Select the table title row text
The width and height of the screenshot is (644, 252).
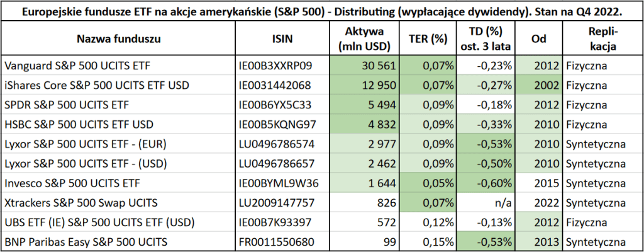pyautogui.click(x=322, y=11)
